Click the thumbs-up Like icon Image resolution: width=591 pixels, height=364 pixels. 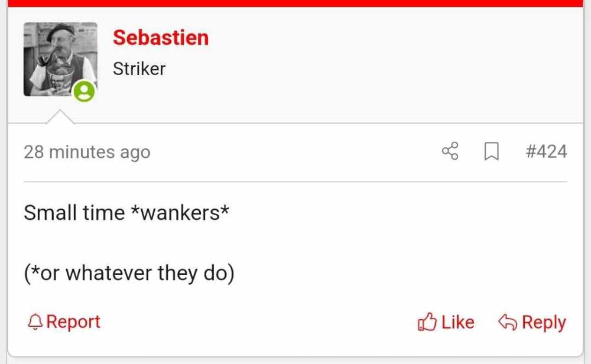(427, 322)
